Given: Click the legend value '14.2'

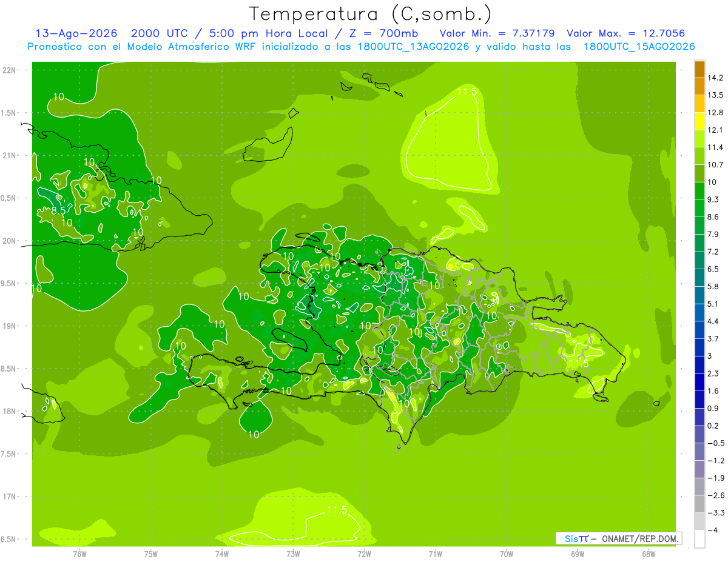Looking at the screenshot, I should tap(715, 78).
